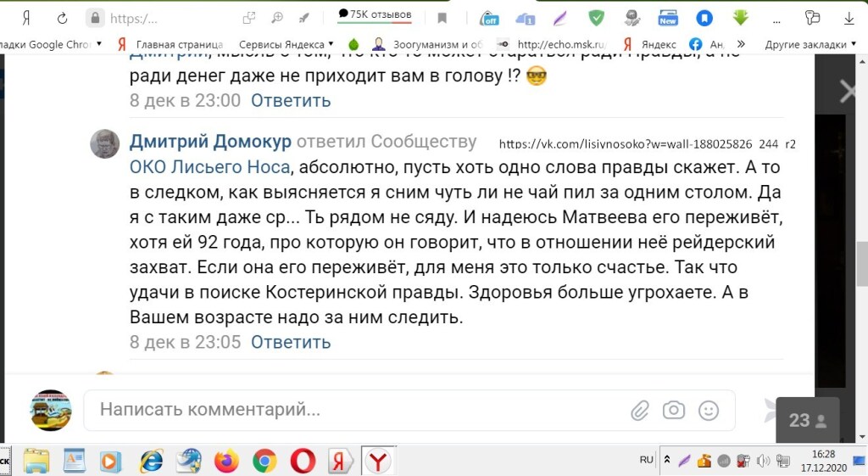Switch the RU language indicator in tray

tap(647, 460)
